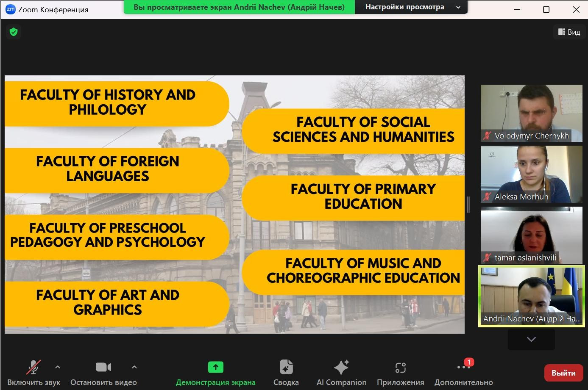Viewport: 588px width, 390px height.
Task: Click the green screen viewing banner
Action: (239, 7)
